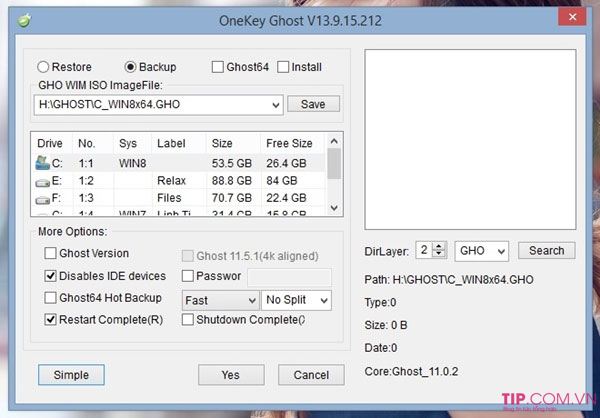Viewport: 600px width, 418px height.
Task: Click the 22.4 GB free size cell
Action: 286,198
